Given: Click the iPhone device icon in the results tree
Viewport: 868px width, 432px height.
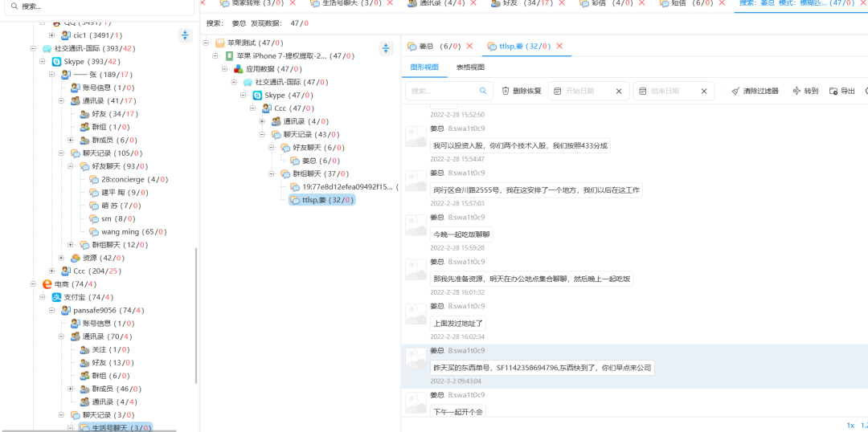Looking at the screenshot, I should pos(229,56).
